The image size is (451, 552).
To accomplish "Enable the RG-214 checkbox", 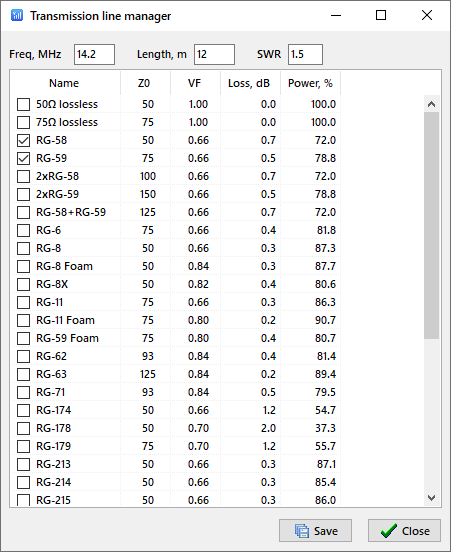I will (24, 482).
